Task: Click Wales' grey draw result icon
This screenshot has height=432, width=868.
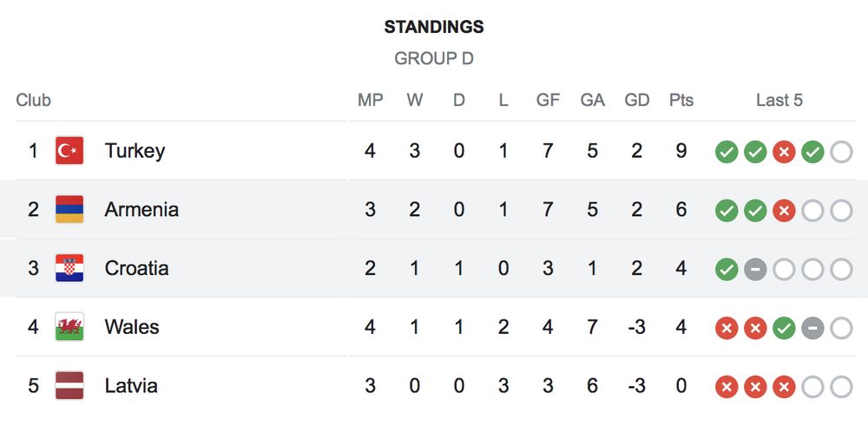Action: pyautogui.click(x=812, y=328)
